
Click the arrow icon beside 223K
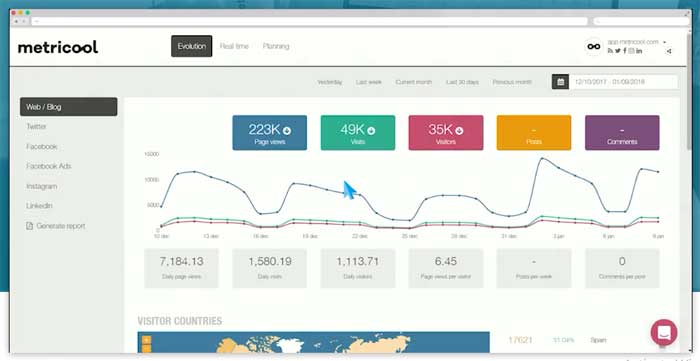click(287, 130)
